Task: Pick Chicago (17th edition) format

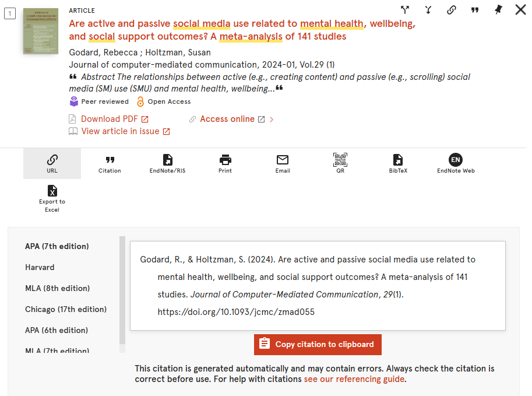Action: (x=66, y=310)
